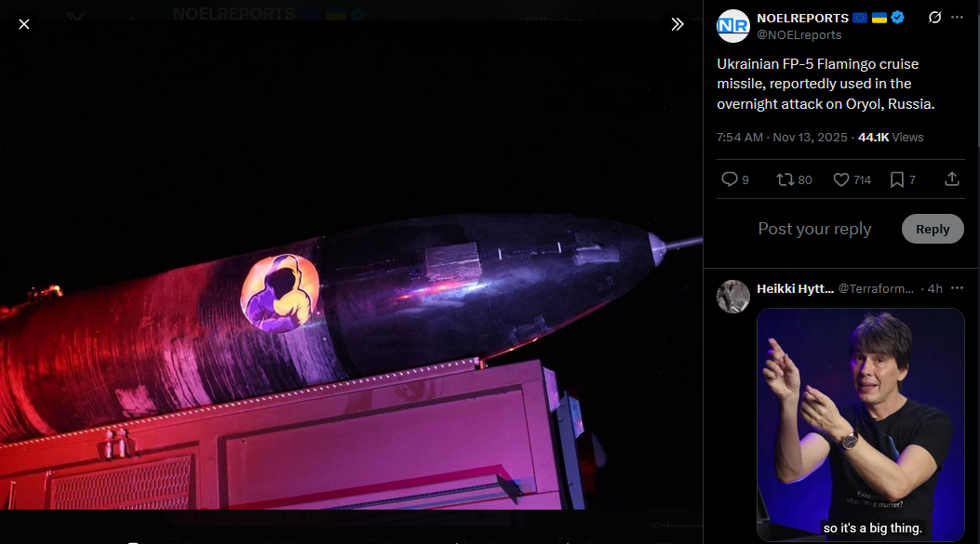Click the 4h reply timestamp
The image size is (980, 544).
point(934,288)
